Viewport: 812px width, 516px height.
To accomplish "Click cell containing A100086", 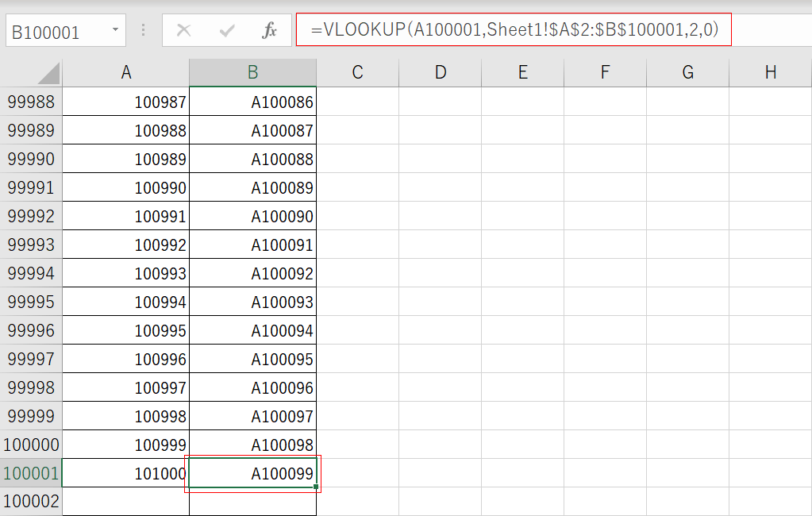I will click(x=252, y=102).
